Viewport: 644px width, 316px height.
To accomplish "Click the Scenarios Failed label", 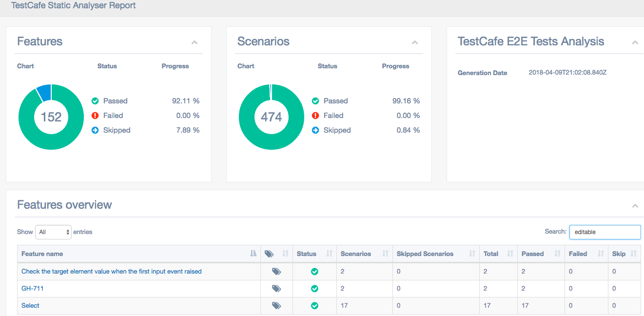I will [x=333, y=116].
